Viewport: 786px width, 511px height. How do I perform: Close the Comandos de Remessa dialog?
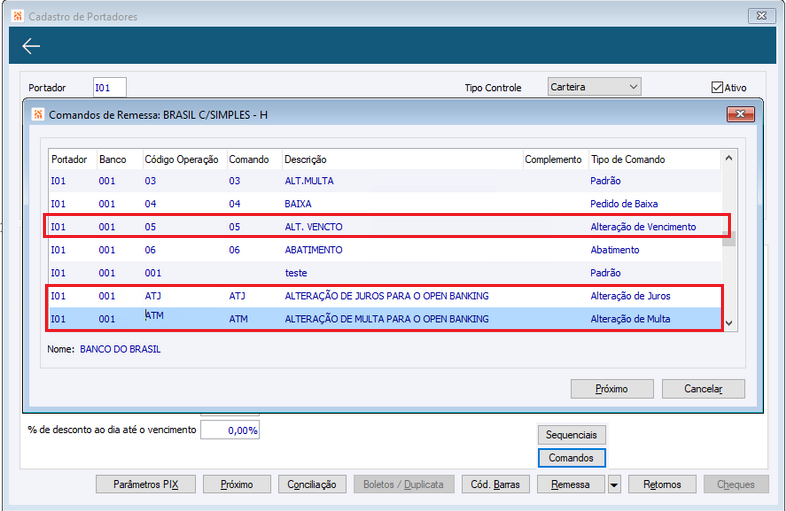tap(740, 114)
